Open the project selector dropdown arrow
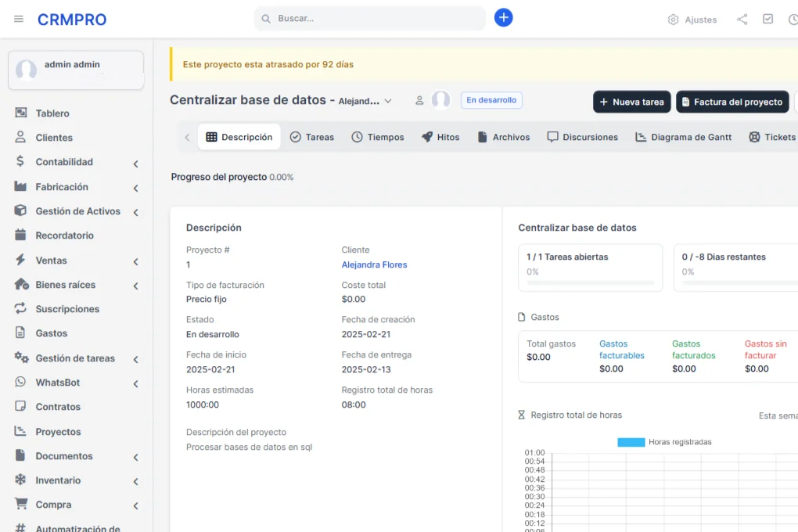 coord(388,101)
